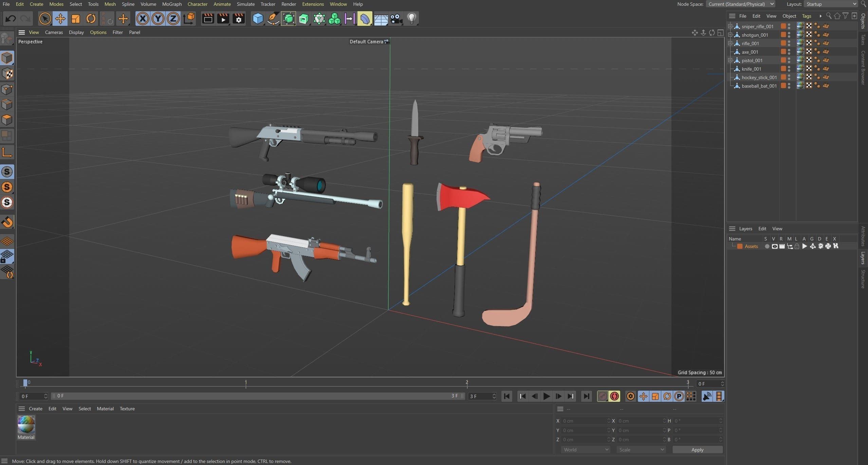Select Polygons mode in left toolbar
This screenshot has height=465, width=868.
(7, 120)
